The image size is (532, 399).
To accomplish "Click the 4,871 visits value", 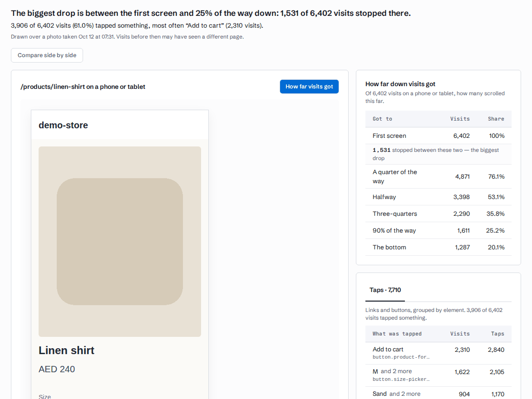I will click(463, 176).
